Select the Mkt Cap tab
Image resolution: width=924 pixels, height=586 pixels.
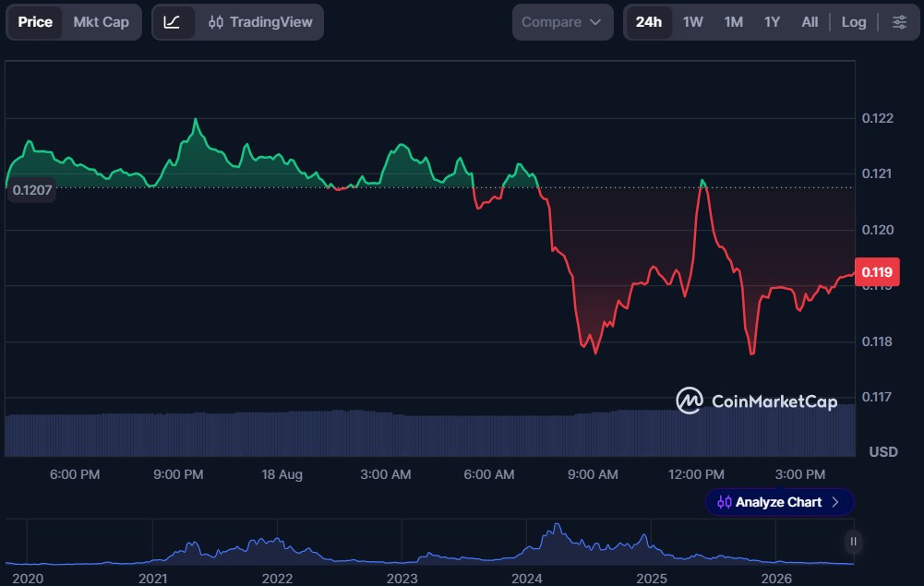[101, 22]
